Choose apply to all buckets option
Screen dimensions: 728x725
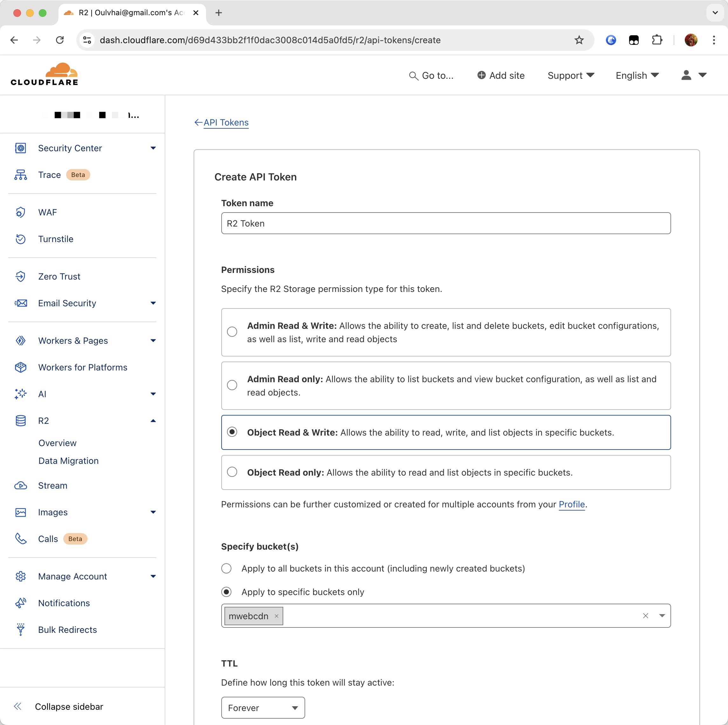tap(226, 568)
